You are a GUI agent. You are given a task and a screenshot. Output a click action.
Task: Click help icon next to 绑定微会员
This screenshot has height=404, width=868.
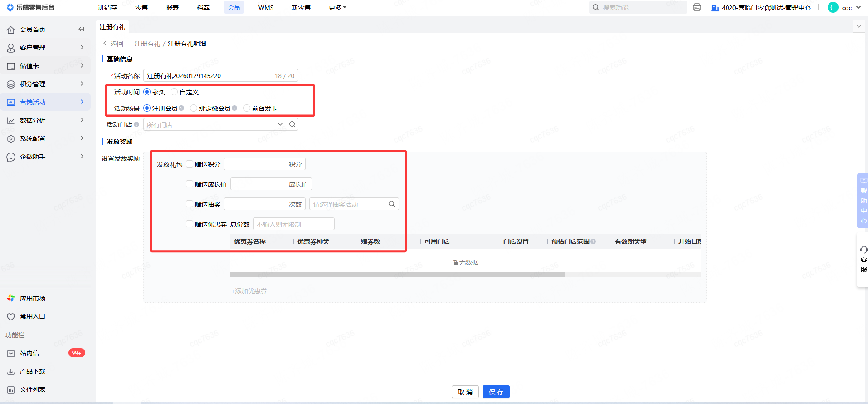coord(234,108)
